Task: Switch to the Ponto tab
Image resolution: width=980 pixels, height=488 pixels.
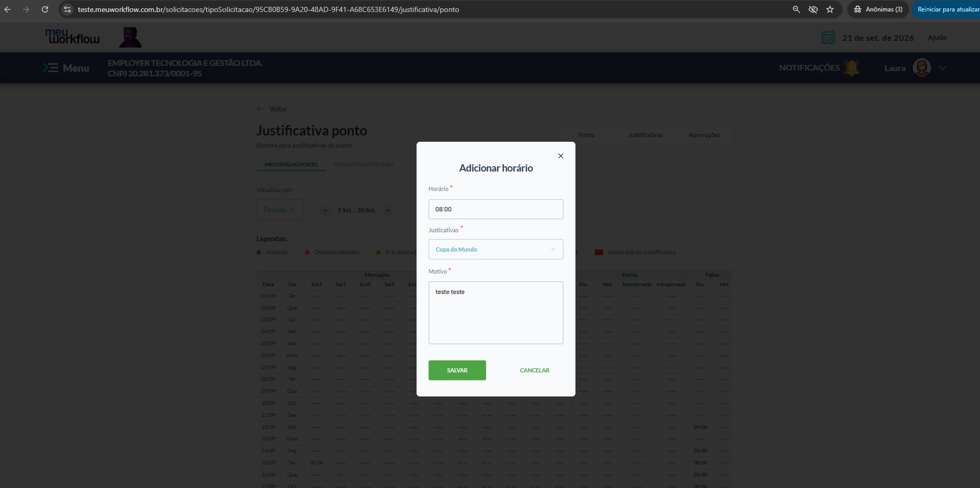Action: [586, 135]
